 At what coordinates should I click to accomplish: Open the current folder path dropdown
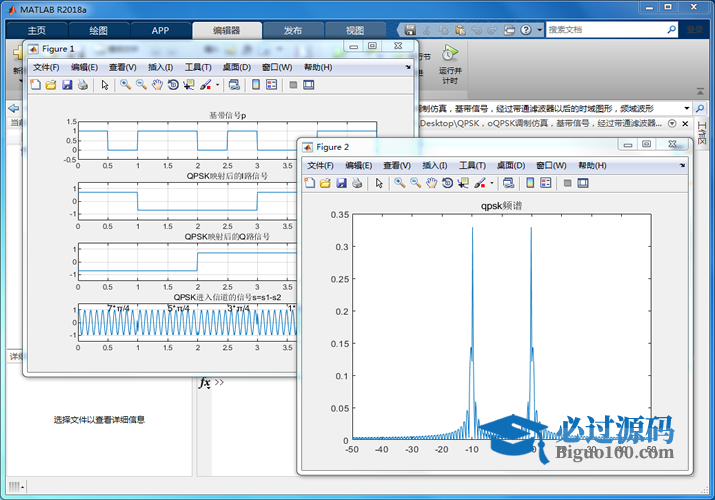point(687,107)
